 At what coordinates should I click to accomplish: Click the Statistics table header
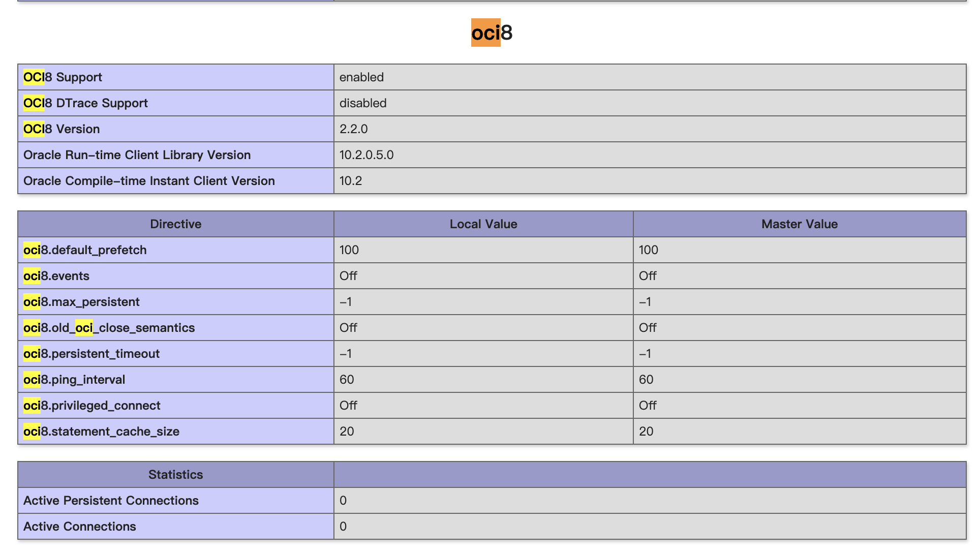175,475
